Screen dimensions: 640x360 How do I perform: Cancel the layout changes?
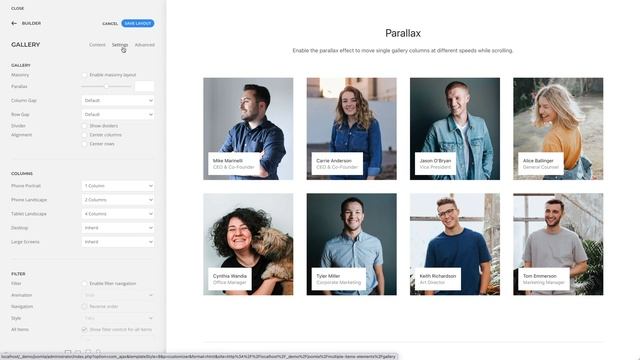coord(110,24)
